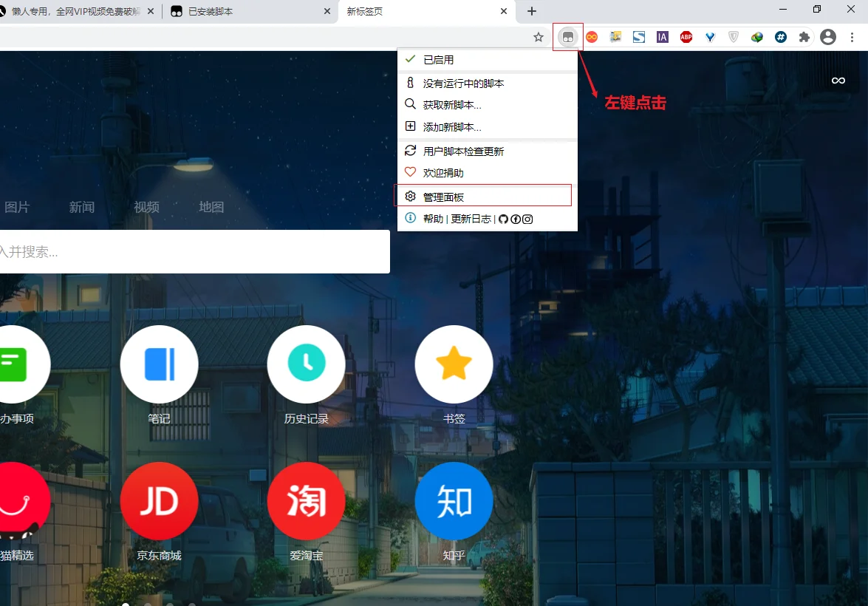This screenshot has height=606, width=868.
Task: Open the 京东商城 JD shortcut
Action: coord(159,501)
